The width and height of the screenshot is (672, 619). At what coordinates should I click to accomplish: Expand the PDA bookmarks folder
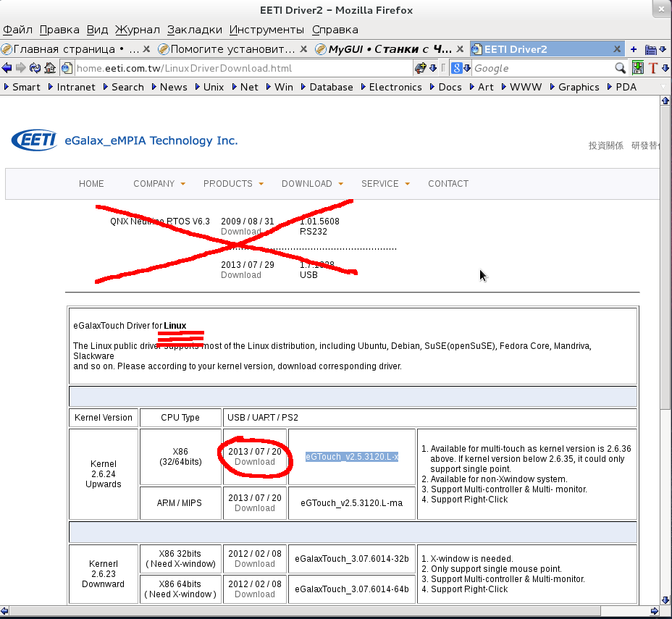point(622,87)
